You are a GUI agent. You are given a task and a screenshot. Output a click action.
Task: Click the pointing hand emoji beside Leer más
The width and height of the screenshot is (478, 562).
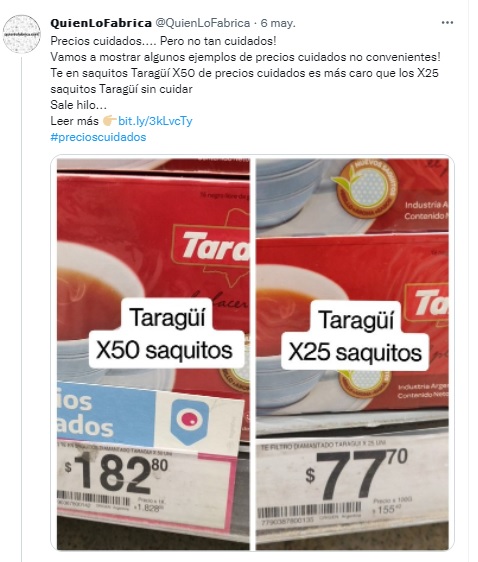click(109, 121)
